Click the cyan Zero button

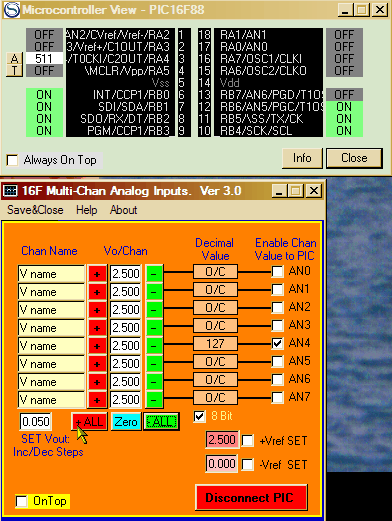pos(126,422)
